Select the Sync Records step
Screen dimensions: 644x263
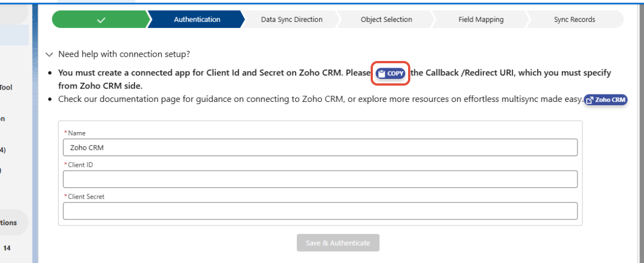pyautogui.click(x=574, y=20)
